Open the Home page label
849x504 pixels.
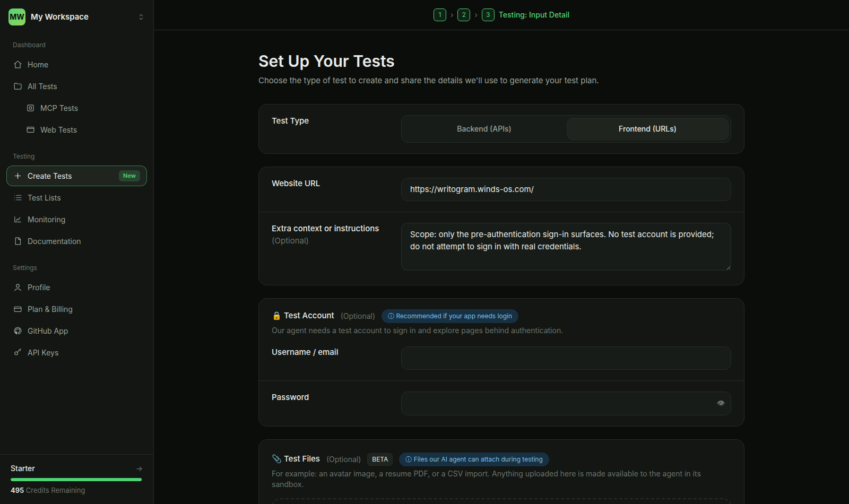(x=38, y=65)
